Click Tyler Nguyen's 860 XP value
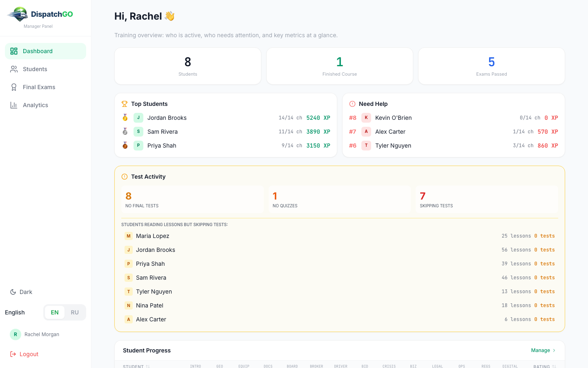 tap(548, 146)
